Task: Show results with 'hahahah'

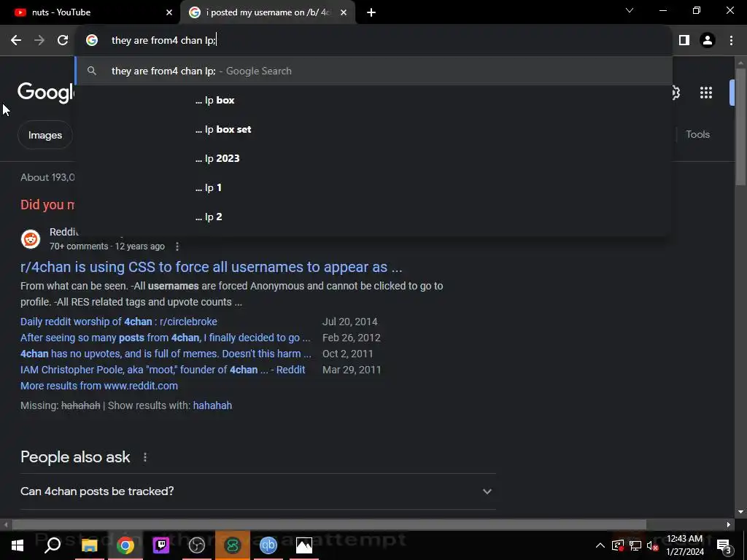Action: point(212,405)
